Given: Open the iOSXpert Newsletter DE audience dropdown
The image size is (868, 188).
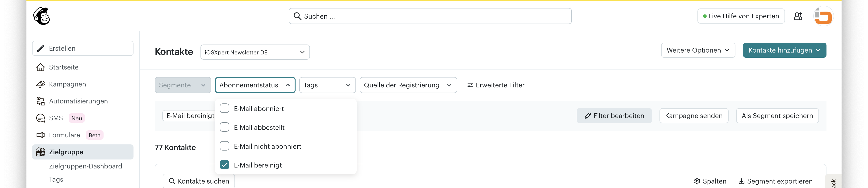Looking at the screenshot, I should coord(255,52).
